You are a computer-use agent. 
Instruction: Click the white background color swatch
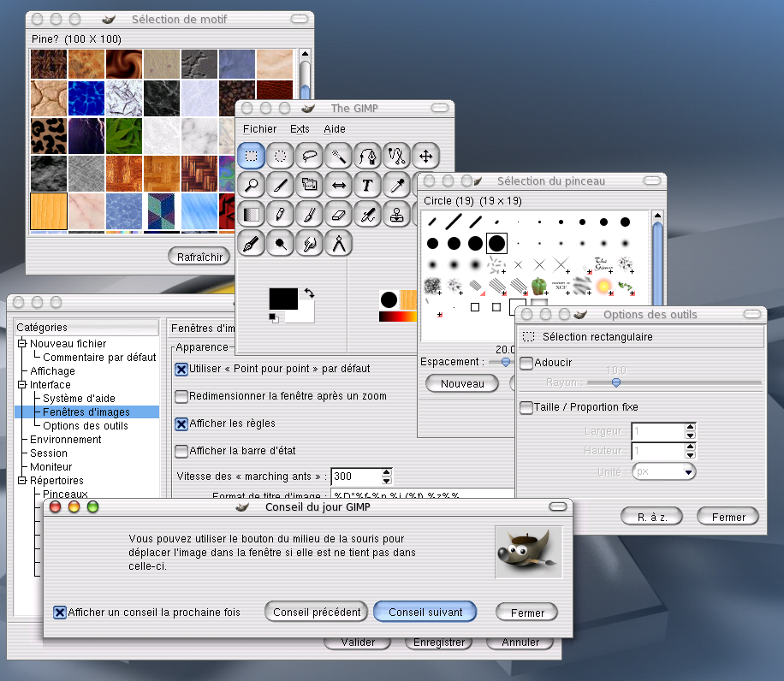305,315
